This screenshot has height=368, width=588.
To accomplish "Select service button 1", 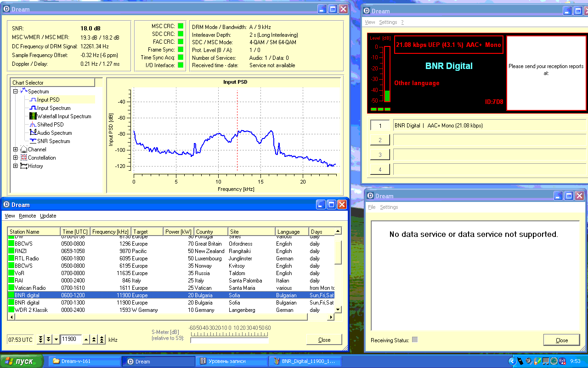I will 380,126.
